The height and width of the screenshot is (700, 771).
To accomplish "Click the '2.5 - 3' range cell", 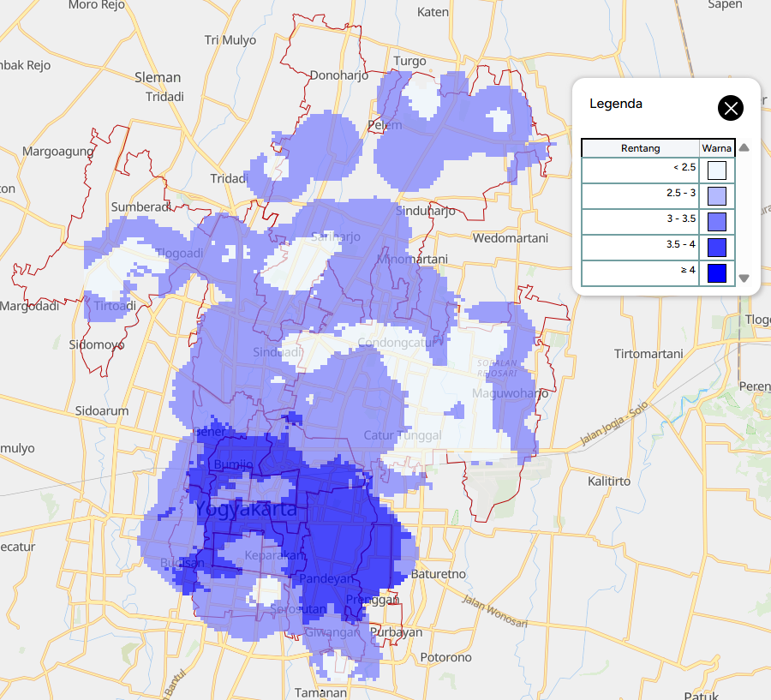I will 640,196.
